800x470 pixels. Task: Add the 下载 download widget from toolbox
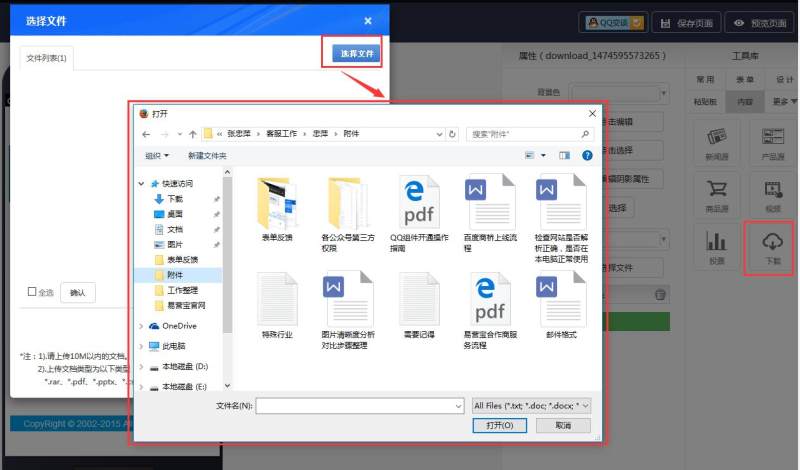pos(772,249)
